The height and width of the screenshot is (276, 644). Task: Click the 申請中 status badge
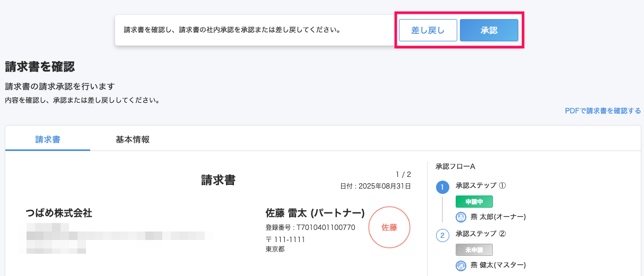[x=474, y=202]
